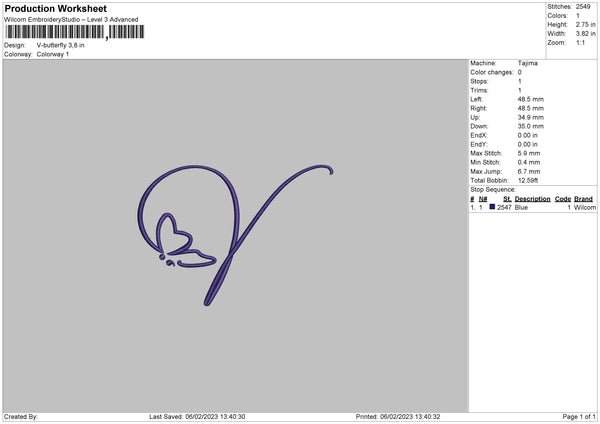The width and height of the screenshot is (600, 424).
Task: Click the 'Blue' description in the stop row
Action: [521, 207]
